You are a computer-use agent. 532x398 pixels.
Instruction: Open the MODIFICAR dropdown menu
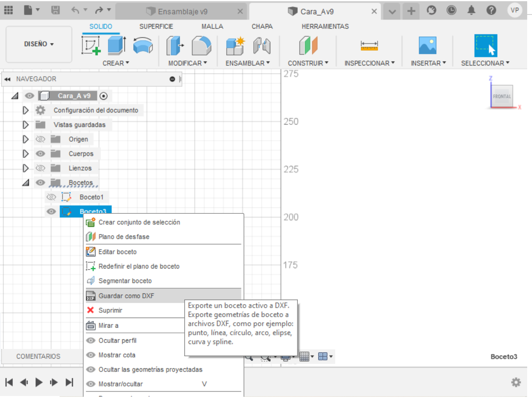(188, 63)
